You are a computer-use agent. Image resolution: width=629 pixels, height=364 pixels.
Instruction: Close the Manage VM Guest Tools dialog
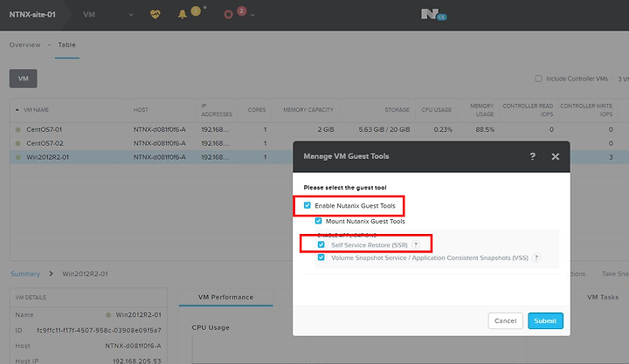tap(556, 157)
